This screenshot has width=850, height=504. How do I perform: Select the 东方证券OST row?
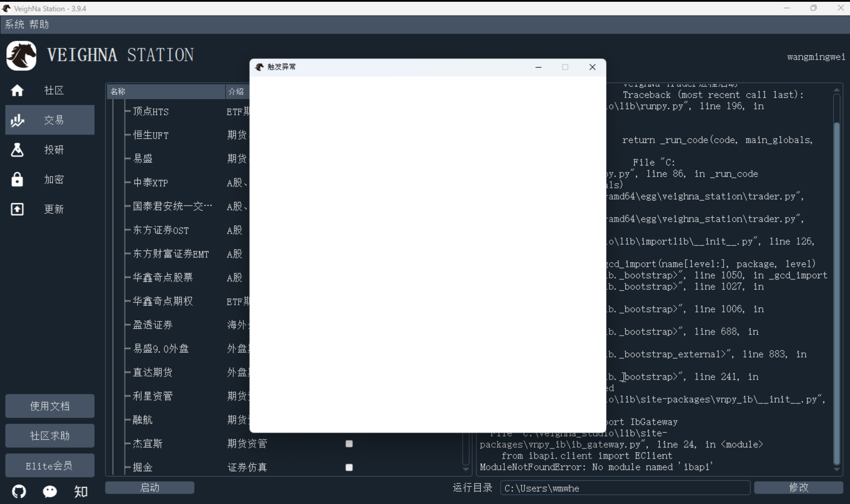point(161,230)
